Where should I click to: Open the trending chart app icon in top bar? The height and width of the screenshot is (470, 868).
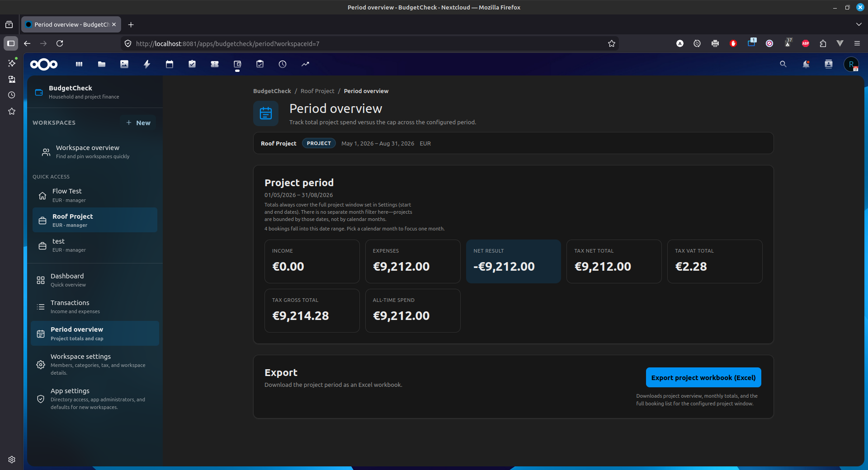[x=305, y=64]
